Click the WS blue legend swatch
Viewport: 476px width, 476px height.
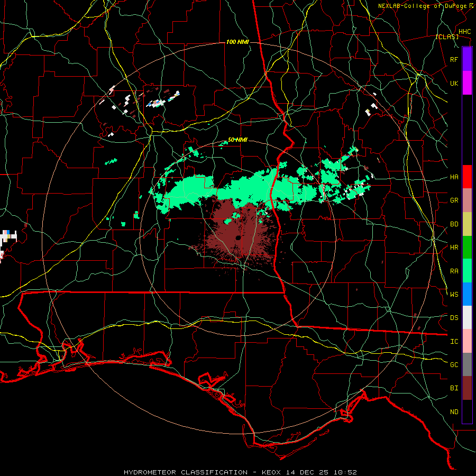coord(467,294)
